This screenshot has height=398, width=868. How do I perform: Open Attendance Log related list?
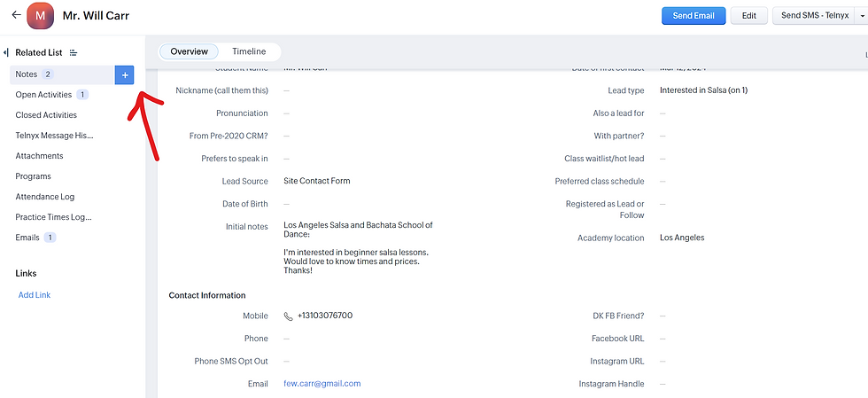point(45,197)
